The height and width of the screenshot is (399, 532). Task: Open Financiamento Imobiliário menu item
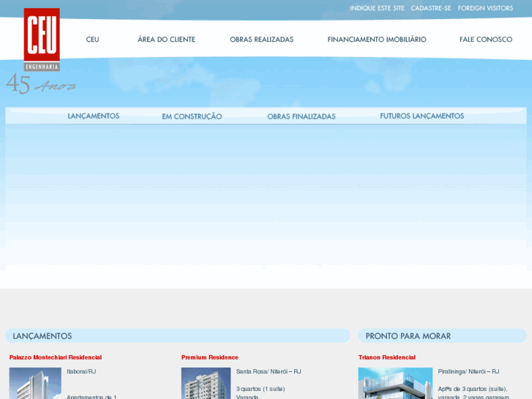pos(377,40)
